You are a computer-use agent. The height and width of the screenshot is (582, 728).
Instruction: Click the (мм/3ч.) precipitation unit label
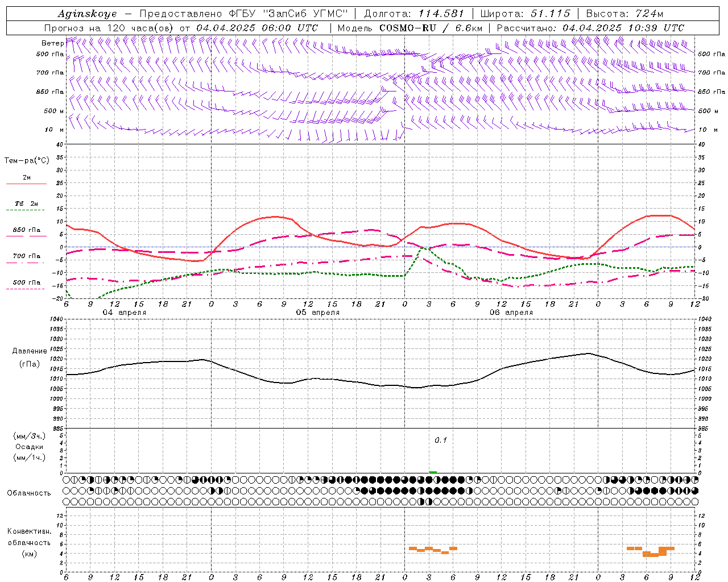pos(29,436)
